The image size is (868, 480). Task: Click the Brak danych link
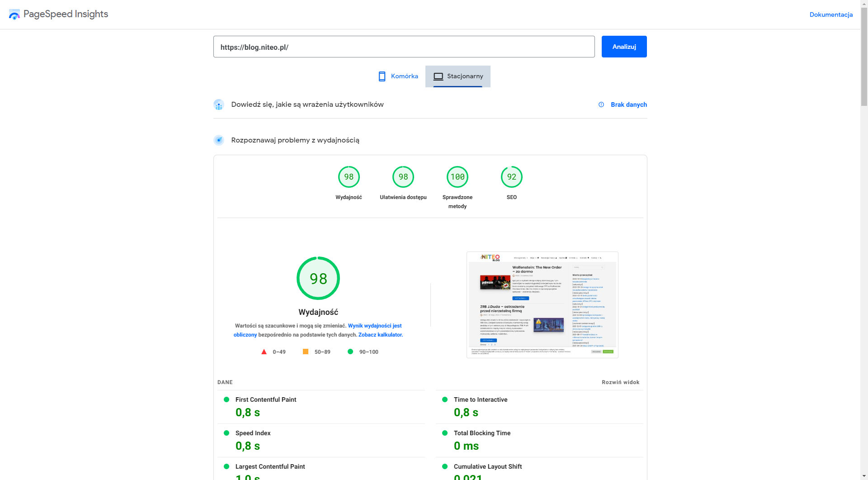(628, 105)
